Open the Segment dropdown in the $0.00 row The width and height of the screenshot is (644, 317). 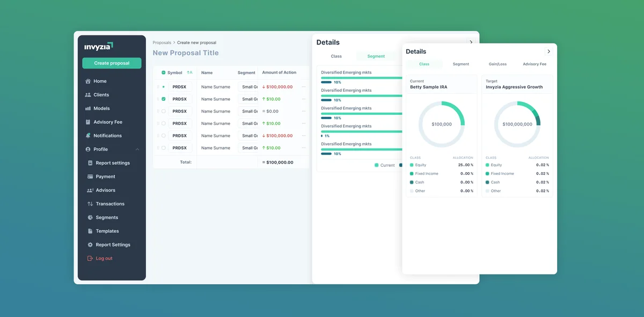click(x=247, y=112)
